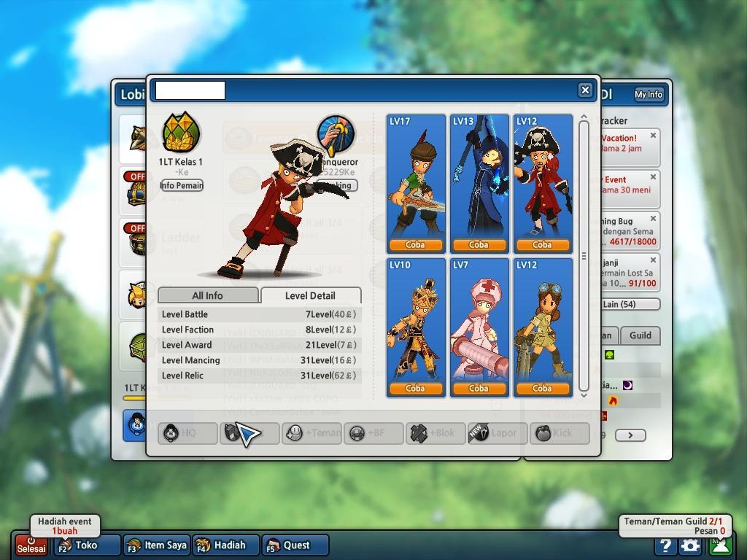Select the LV7 pink nurse hero card
Screen dimensions: 747x560
[479, 327]
